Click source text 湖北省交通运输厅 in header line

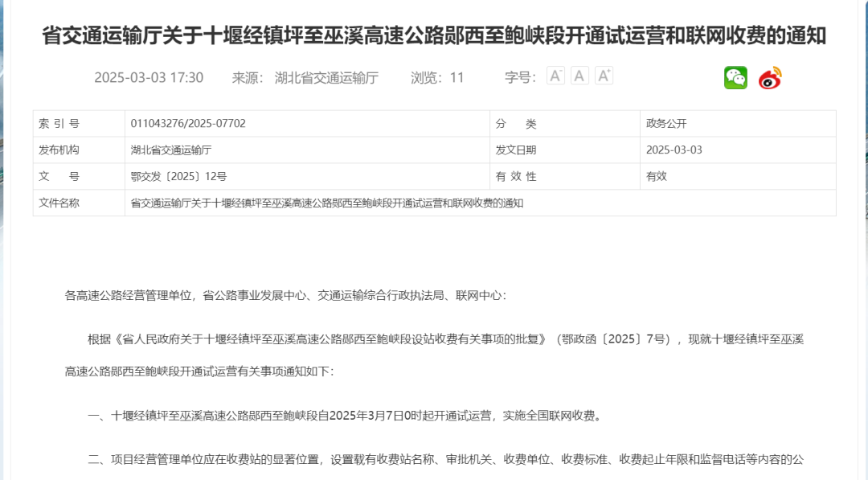[x=326, y=78]
